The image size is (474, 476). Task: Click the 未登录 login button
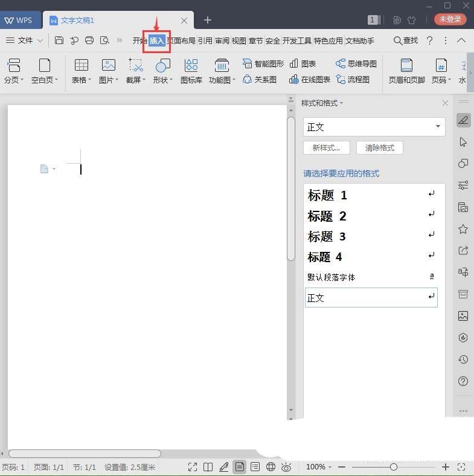450,19
